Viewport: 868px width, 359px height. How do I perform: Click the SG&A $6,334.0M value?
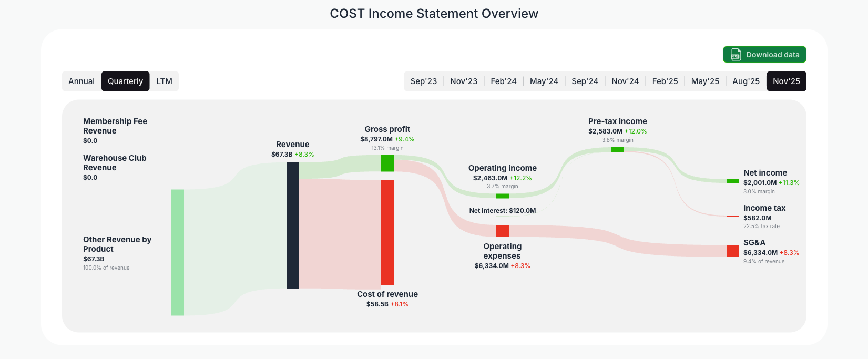(760, 253)
